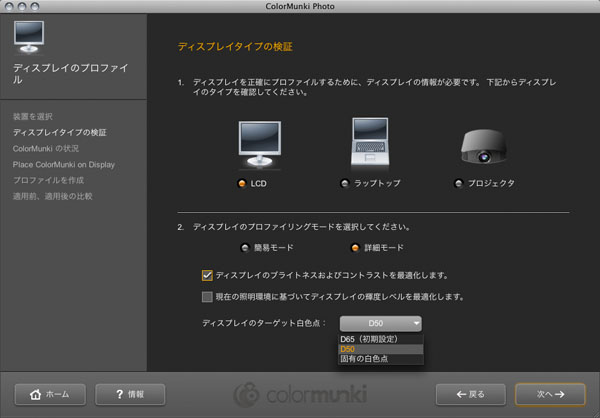600x418 pixels.
Task: Toggle brightness and contrast optimization checkbox
Action: tap(208, 274)
